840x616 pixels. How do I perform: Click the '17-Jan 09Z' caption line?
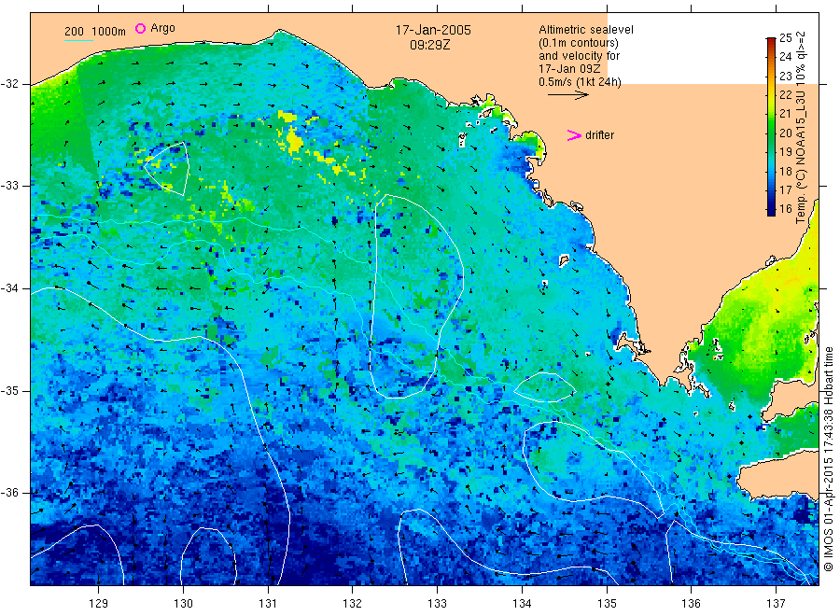(569, 68)
